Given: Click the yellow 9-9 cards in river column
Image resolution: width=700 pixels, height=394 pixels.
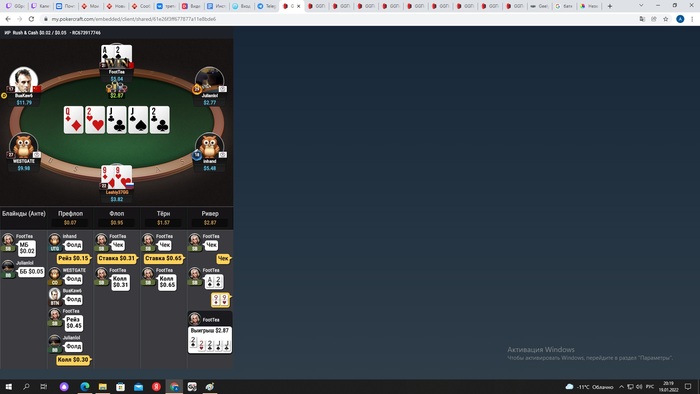Looking at the screenshot, I should (x=220, y=300).
